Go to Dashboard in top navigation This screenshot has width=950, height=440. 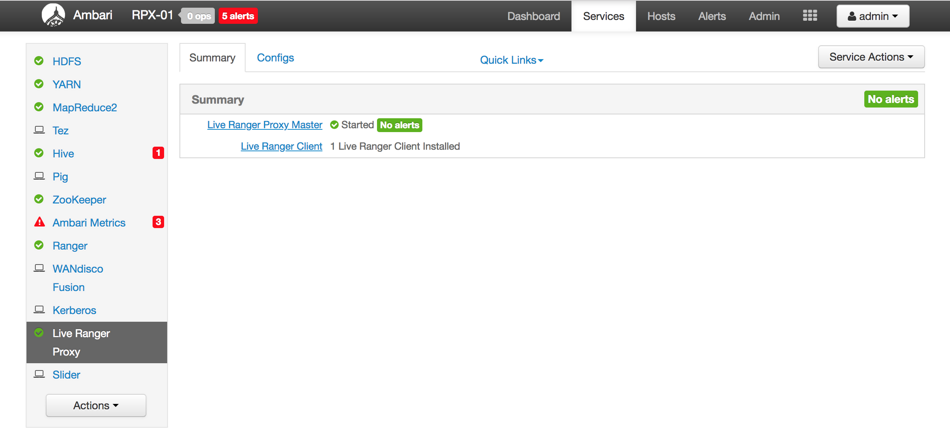point(534,16)
